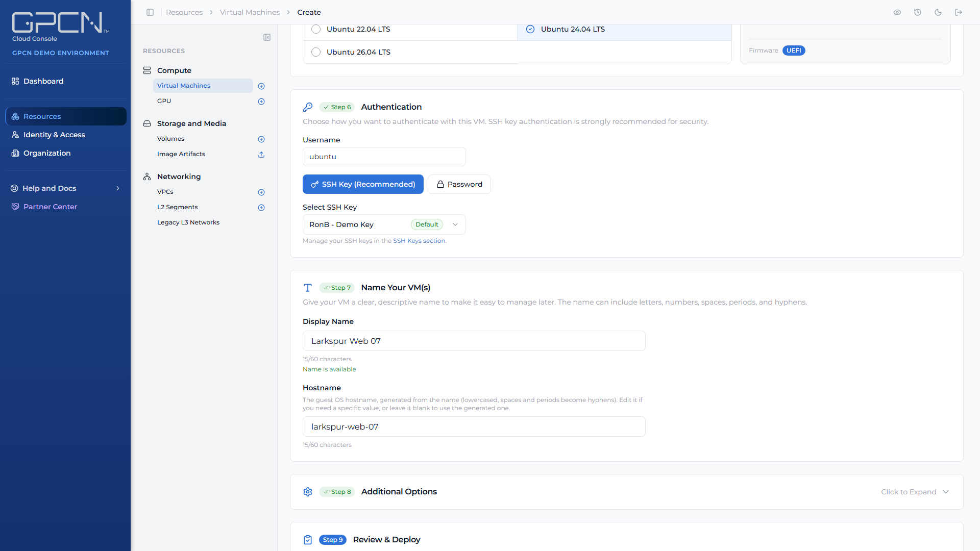Collapse the Resources panel icon

(x=267, y=37)
